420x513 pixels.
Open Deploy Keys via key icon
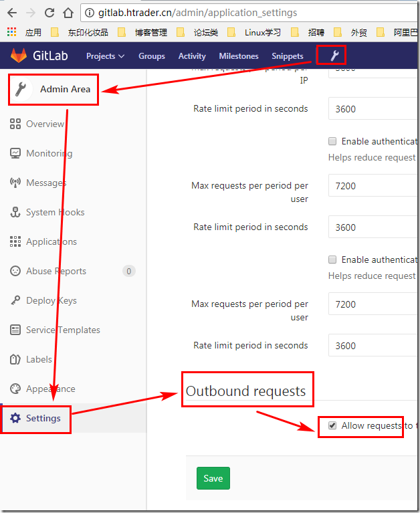point(15,300)
